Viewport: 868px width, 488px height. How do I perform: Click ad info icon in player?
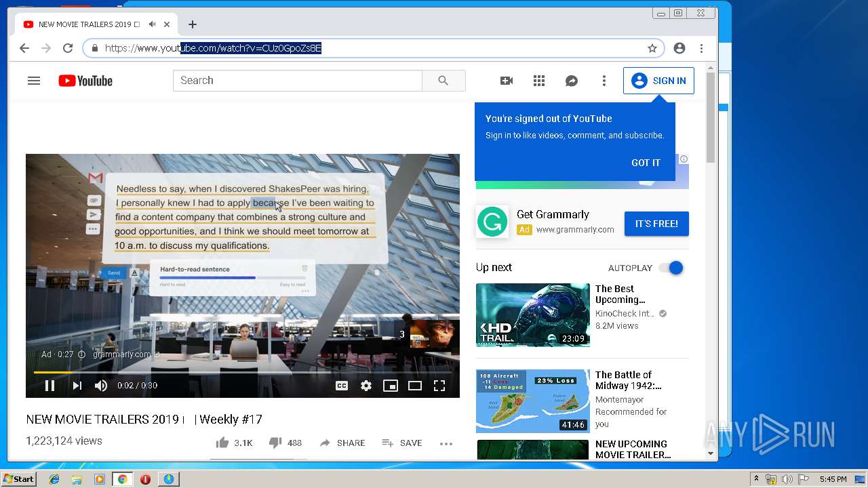(x=81, y=354)
